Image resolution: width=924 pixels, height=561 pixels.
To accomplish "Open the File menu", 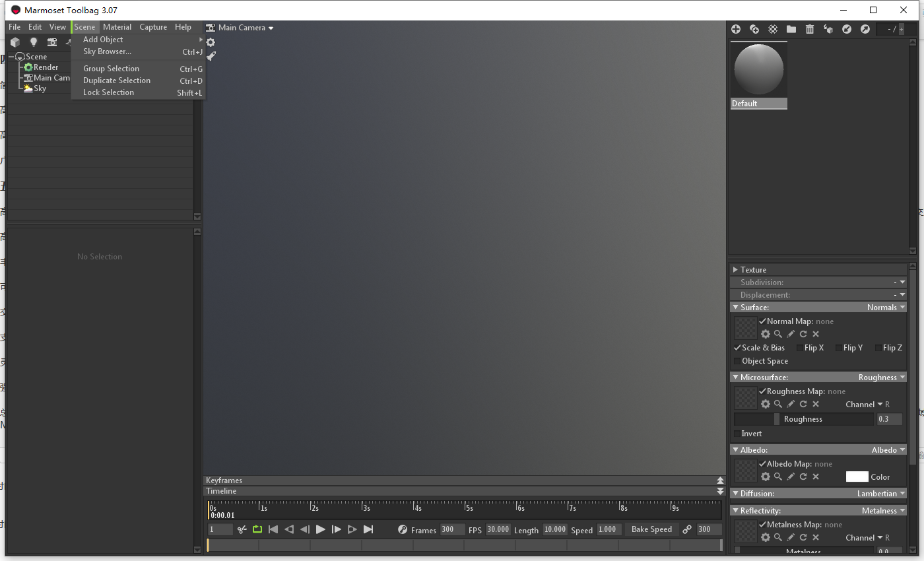I will [15, 27].
